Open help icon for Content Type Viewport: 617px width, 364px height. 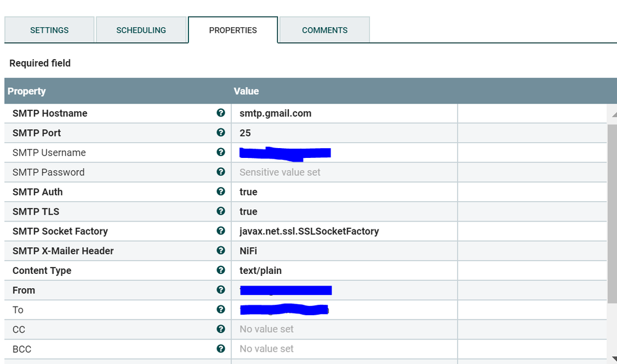[220, 270]
